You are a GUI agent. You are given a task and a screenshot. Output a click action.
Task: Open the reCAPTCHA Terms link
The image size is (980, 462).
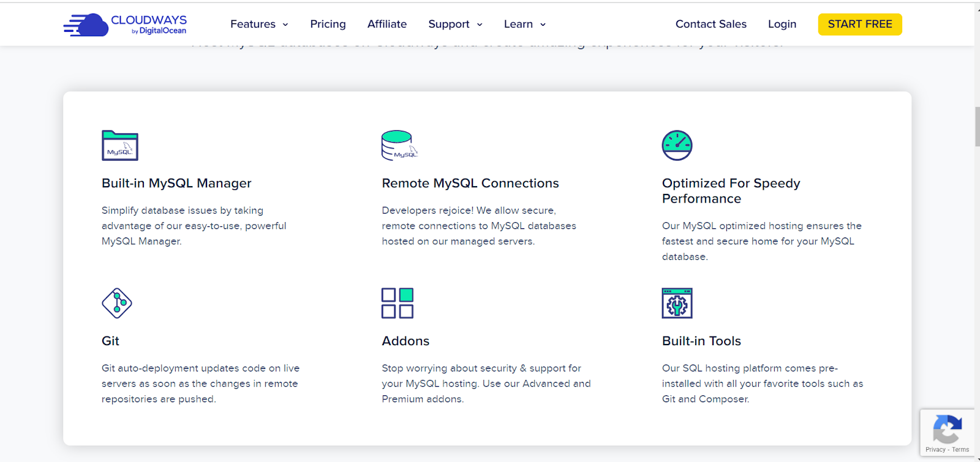[x=960, y=450]
